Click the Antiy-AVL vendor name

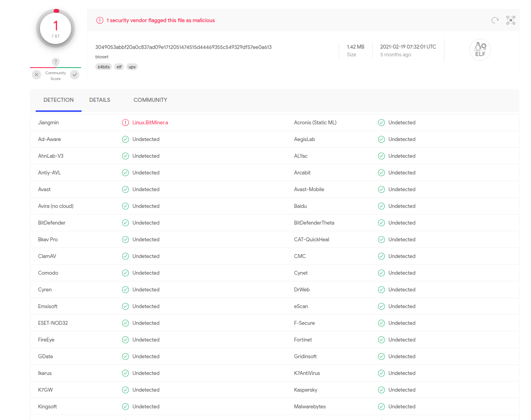point(49,173)
